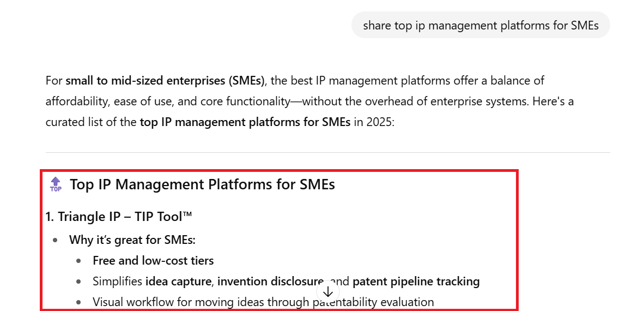Click the bold 'patent pipeline tracking' phrase
Image resolution: width=644 pixels, height=311 pixels.
pos(416,282)
